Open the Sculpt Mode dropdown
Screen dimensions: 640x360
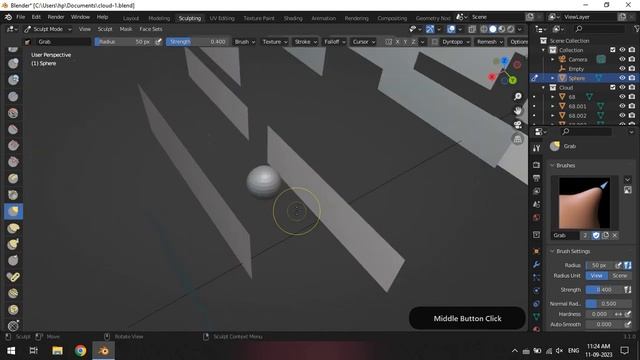click(47, 29)
